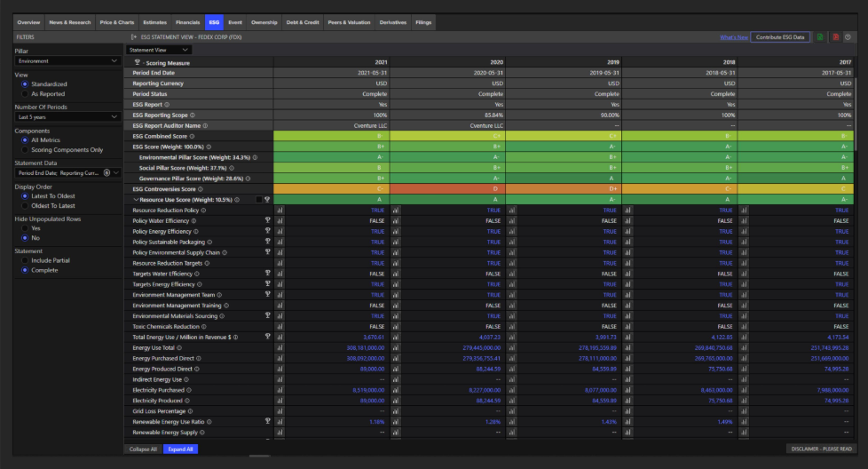Image resolution: width=868 pixels, height=469 pixels.
Task: Select Scoring Components Only radio button
Action: point(26,150)
